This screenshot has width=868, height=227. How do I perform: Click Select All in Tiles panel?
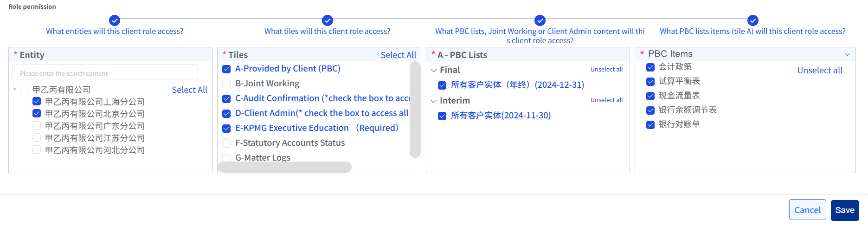pos(398,55)
